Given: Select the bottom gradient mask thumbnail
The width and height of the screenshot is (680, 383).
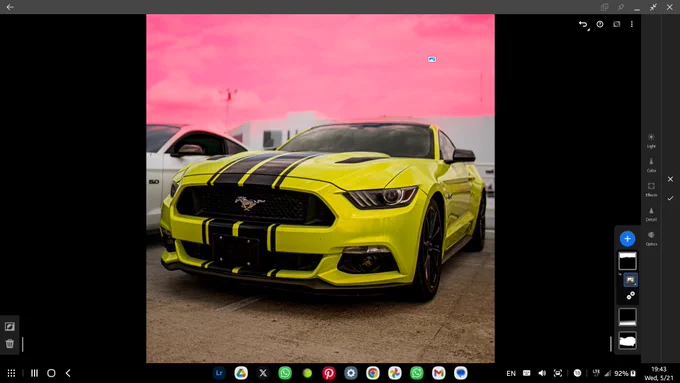Looking at the screenshot, I should 628,317.
